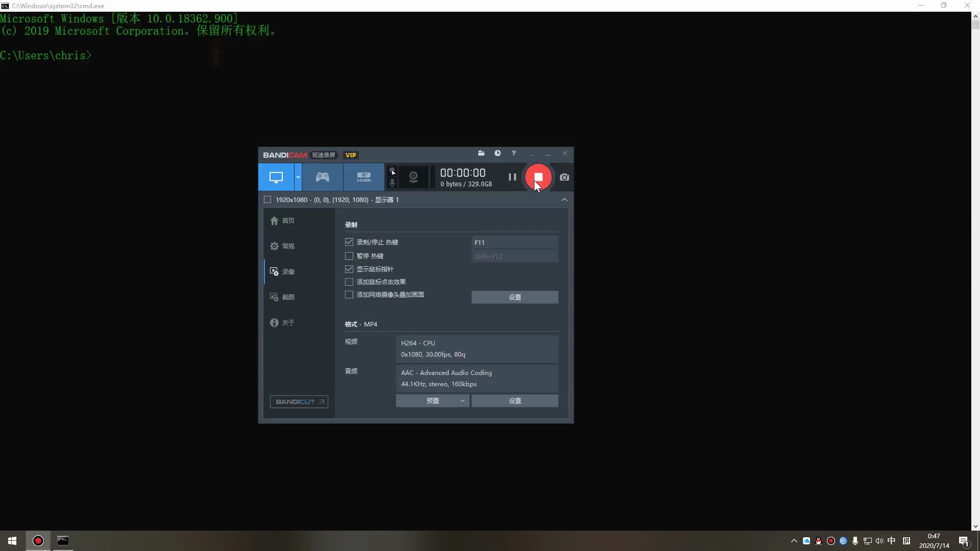
Task: Click the cmd window scroll down arrow
Action: 975,527
